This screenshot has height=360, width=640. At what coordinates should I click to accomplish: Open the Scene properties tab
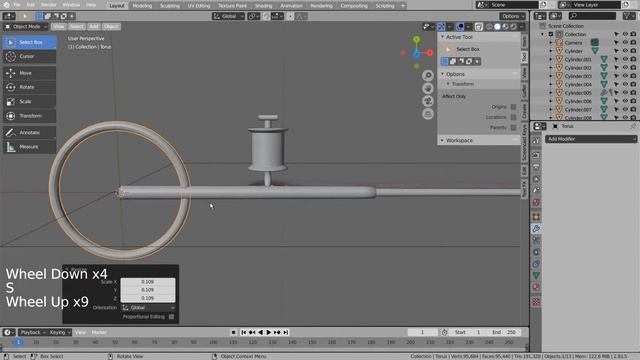click(x=536, y=190)
